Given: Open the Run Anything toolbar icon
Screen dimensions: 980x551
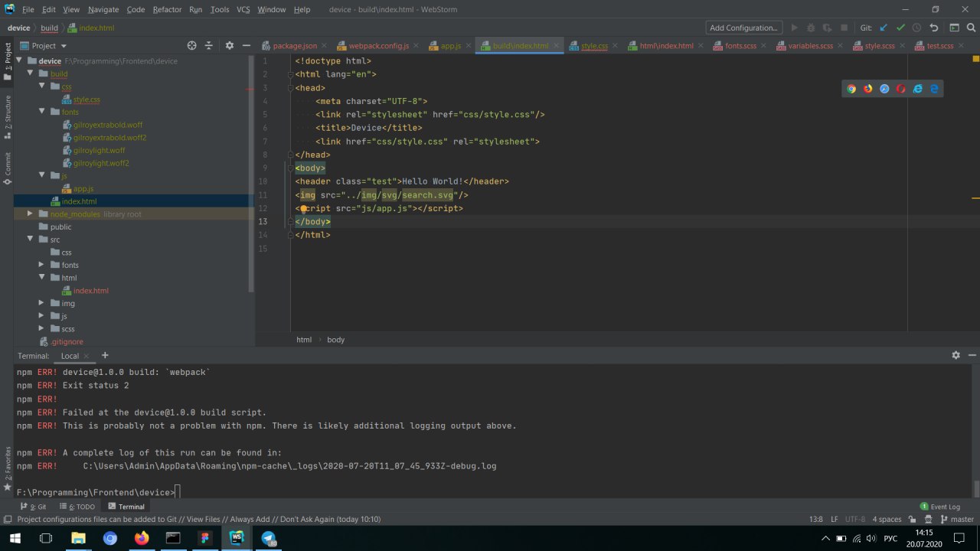Looking at the screenshot, I should pos(954,28).
